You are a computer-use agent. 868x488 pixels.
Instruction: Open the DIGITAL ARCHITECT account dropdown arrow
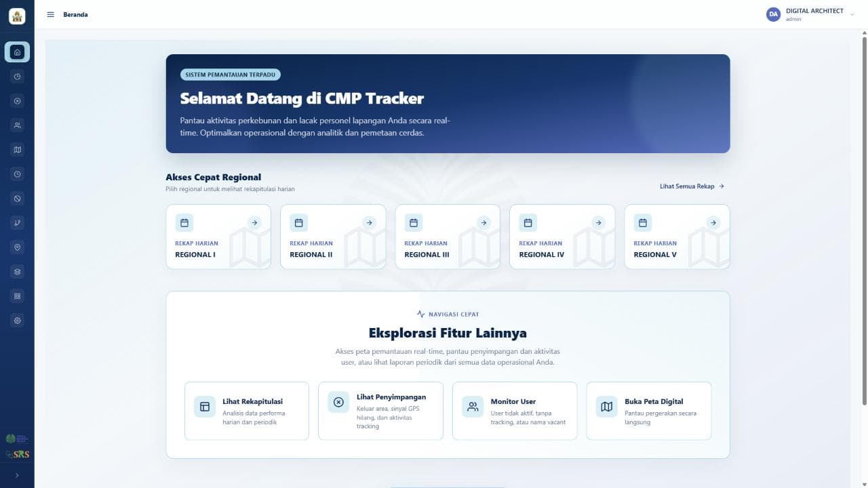852,15
